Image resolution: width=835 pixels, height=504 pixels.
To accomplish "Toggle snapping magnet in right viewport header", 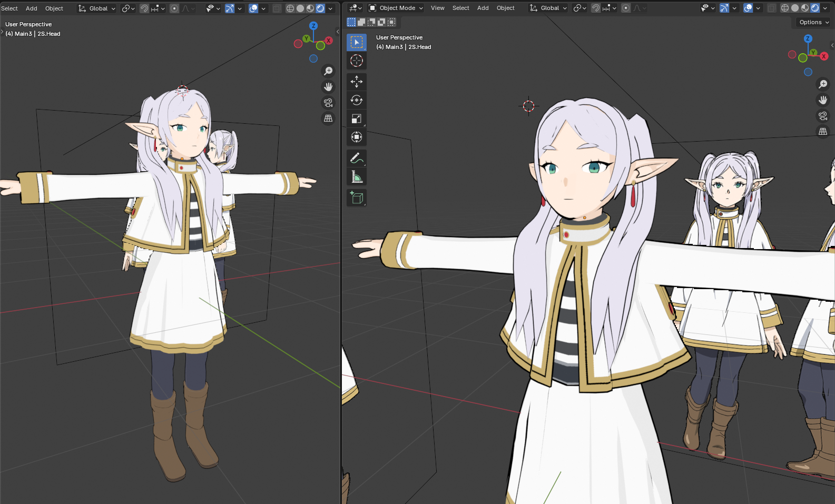I will click(596, 8).
